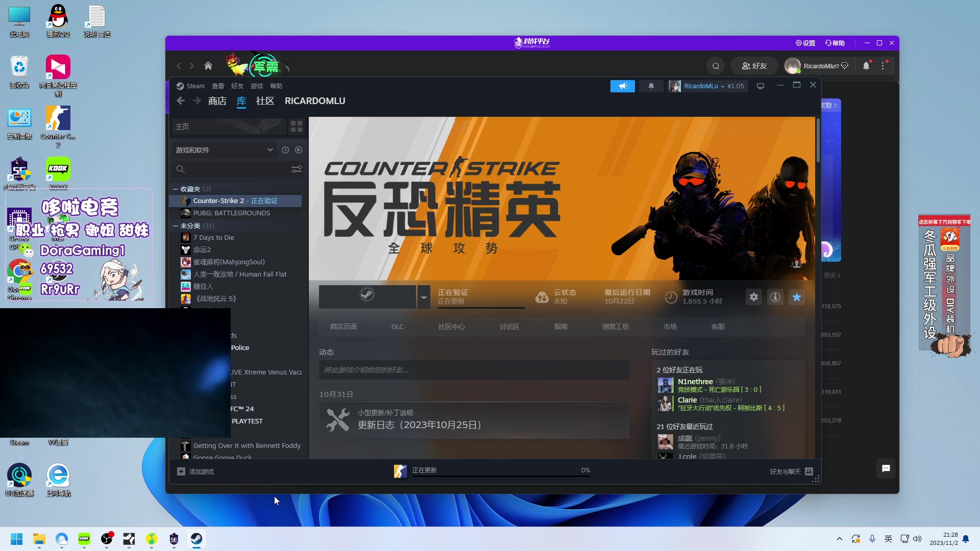
Task: Open the Games menu in Steam
Action: (257, 86)
